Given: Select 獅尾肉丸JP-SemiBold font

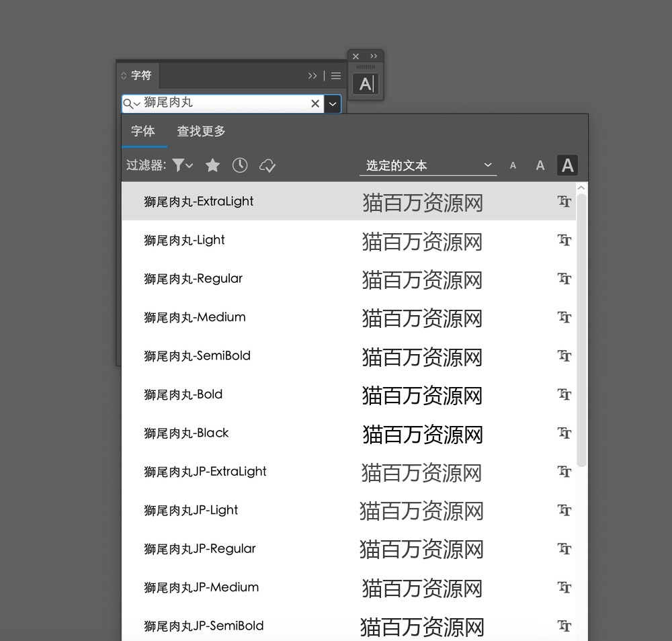Looking at the screenshot, I should (349, 625).
